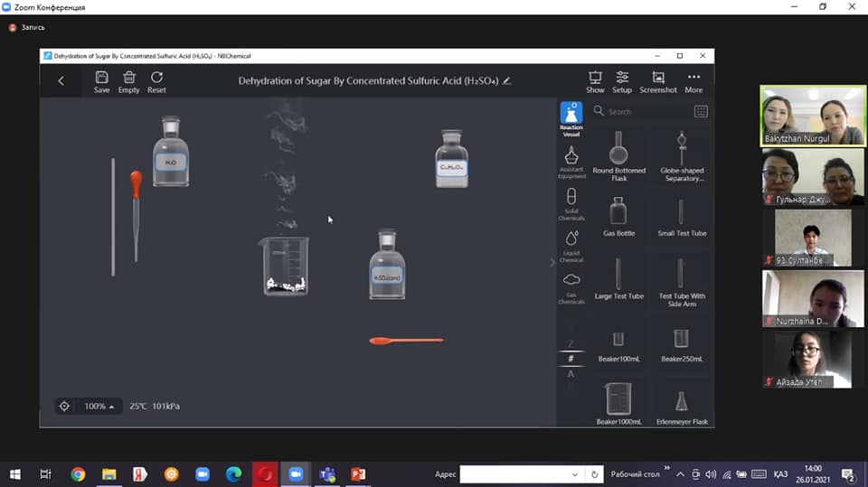This screenshot has width=868, height=487.
Task: Expand the taskbar address dropdown
Action: [x=574, y=474]
